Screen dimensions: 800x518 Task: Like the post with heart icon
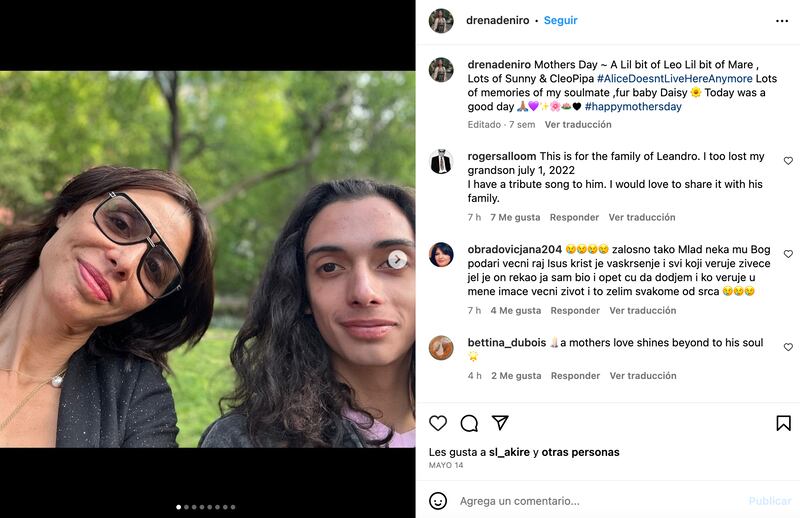pyautogui.click(x=438, y=423)
